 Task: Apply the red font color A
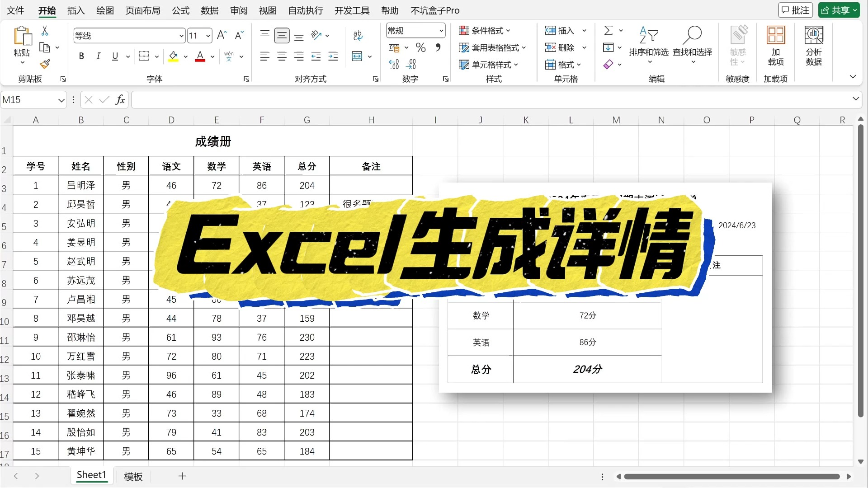click(x=200, y=56)
